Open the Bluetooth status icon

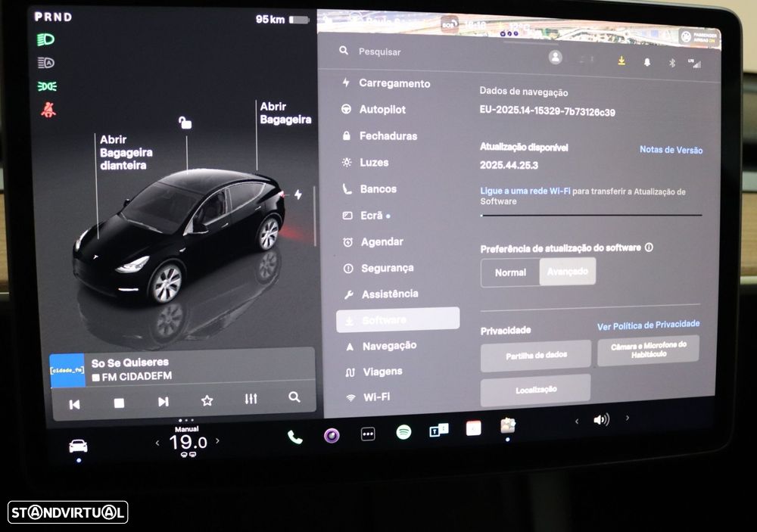pyautogui.click(x=672, y=63)
